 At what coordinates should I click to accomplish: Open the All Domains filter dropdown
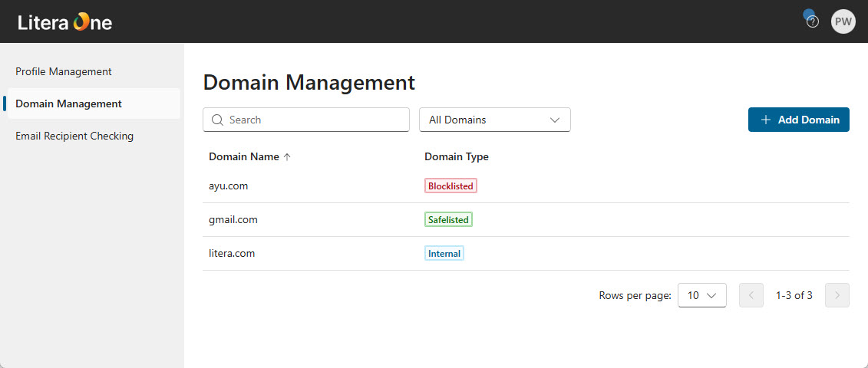coord(495,120)
